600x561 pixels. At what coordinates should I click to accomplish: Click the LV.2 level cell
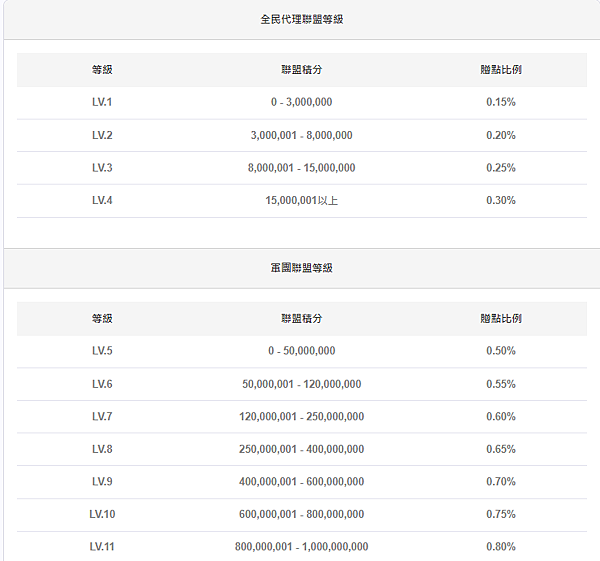[x=102, y=135]
